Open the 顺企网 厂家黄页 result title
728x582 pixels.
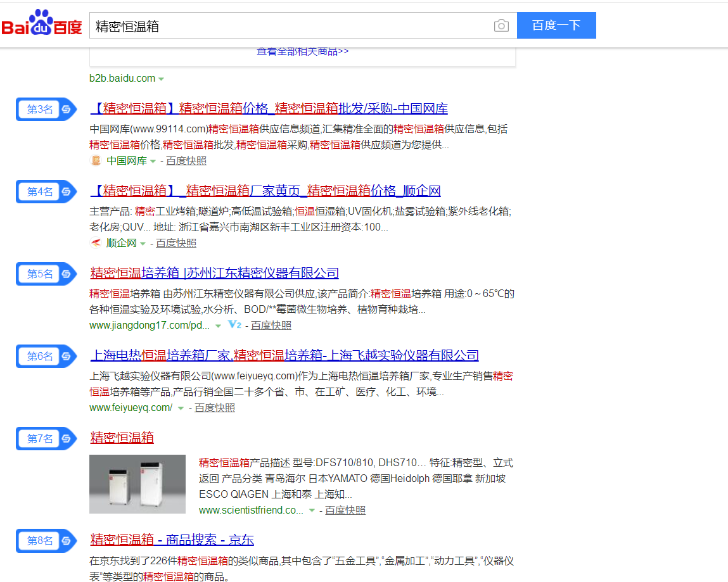point(265,191)
